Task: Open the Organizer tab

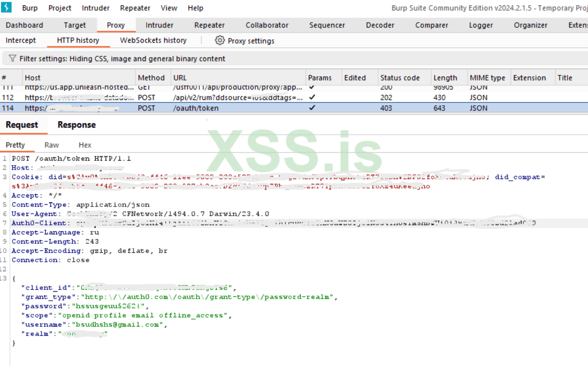Action: (x=531, y=25)
